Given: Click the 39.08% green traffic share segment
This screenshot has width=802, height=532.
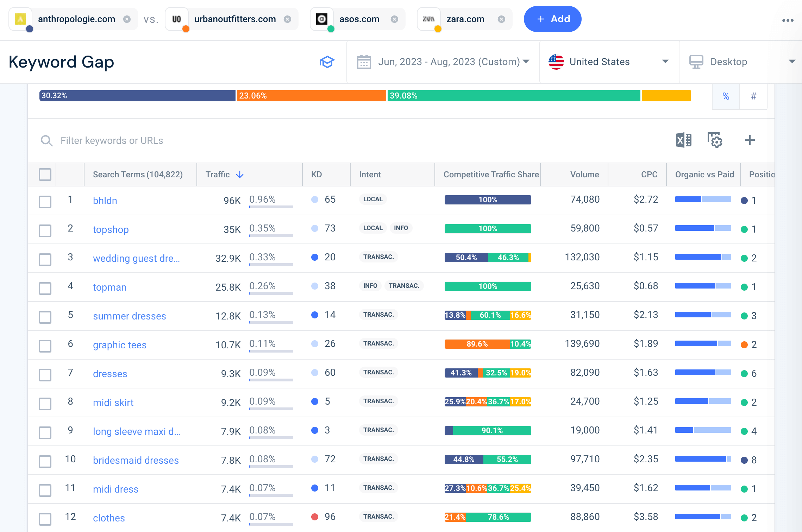Looking at the screenshot, I should (x=514, y=96).
